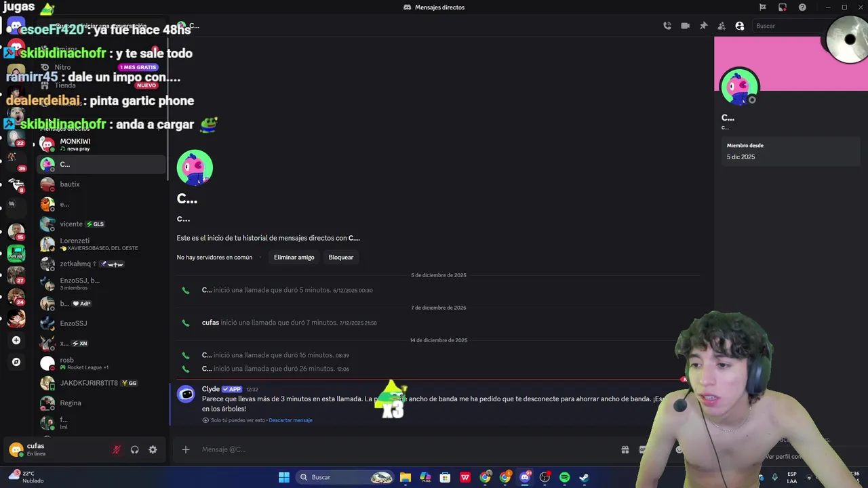This screenshot has height=488, width=868.
Task: Click Descartar mensaje link
Action: point(290,420)
